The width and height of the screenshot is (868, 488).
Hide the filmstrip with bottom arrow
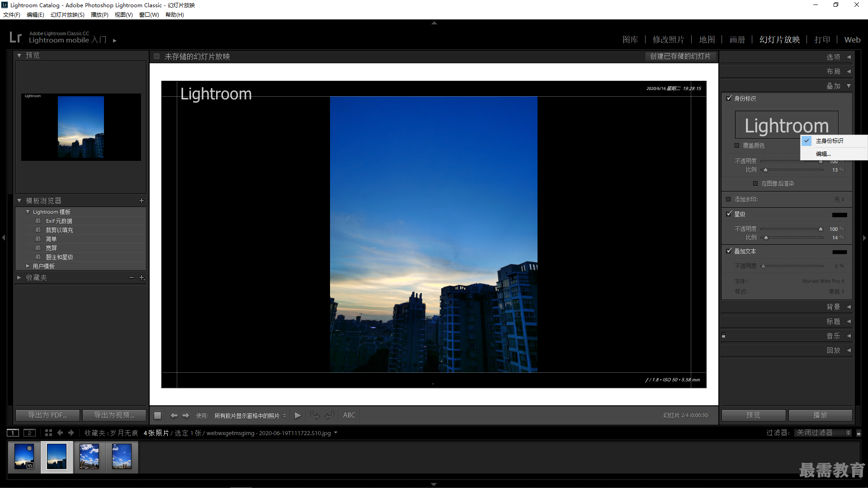coord(434,484)
